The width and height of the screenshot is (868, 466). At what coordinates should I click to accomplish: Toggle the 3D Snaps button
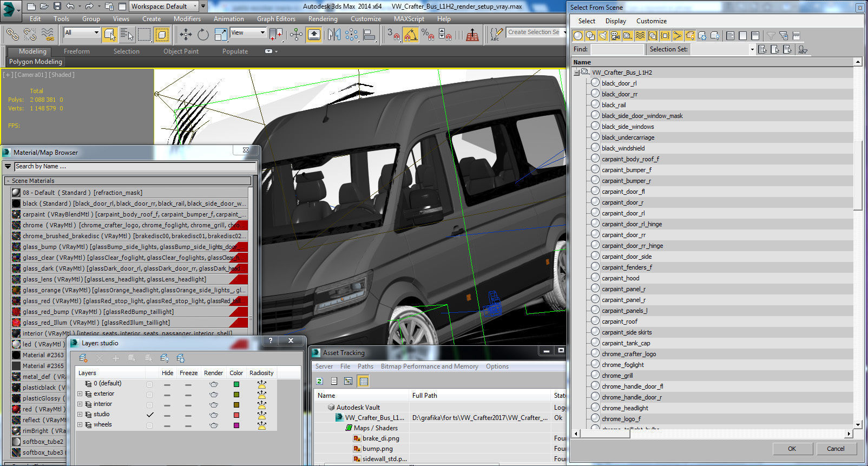393,35
